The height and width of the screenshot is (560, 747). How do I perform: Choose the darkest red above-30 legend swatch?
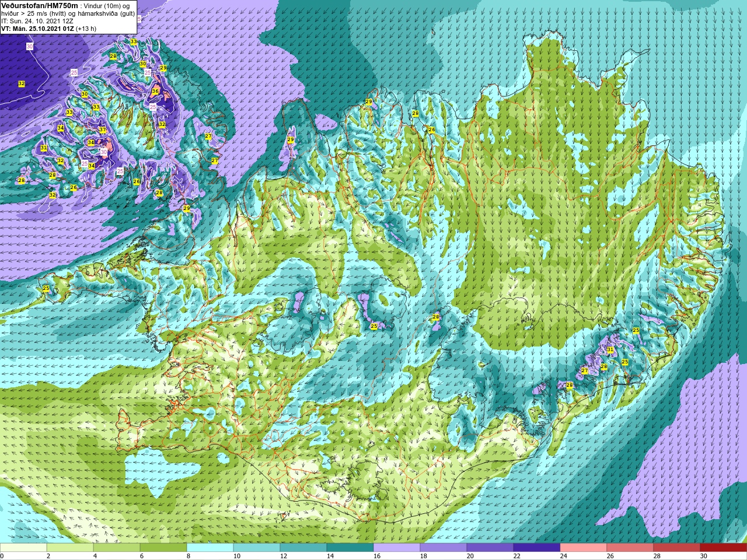coord(724,548)
